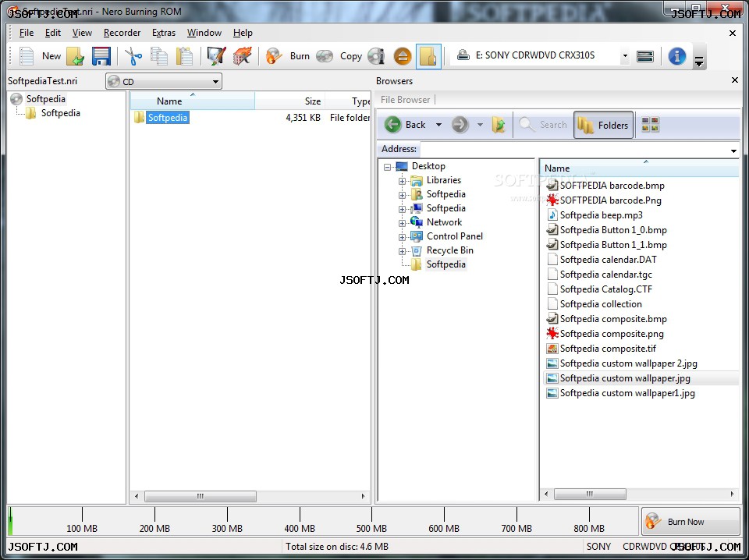
Task: Select file Softpedia custom wallpaper 2.jpg
Action: (629, 363)
